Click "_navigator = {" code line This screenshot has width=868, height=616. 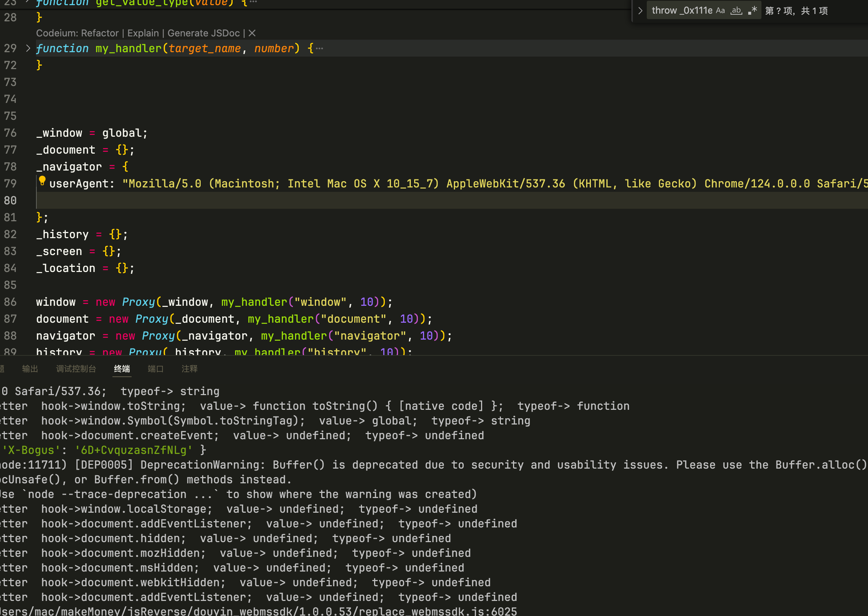tap(82, 167)
